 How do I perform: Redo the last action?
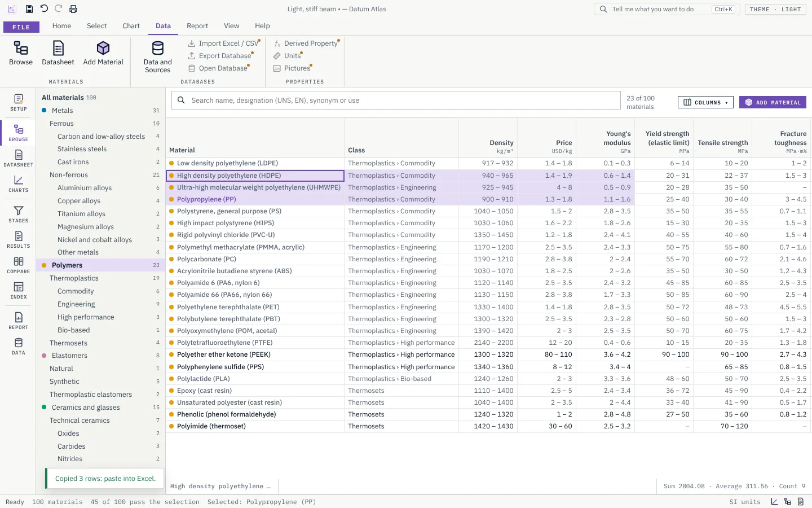59,9
